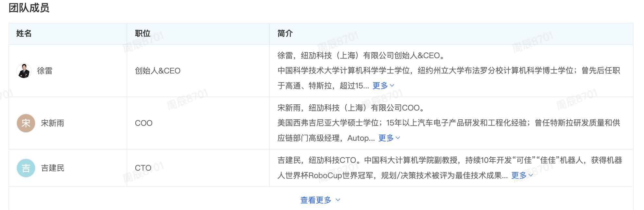644x210 pixels.
Task: Expand 徐雷's bio with 更多
Action: (380, 85)
